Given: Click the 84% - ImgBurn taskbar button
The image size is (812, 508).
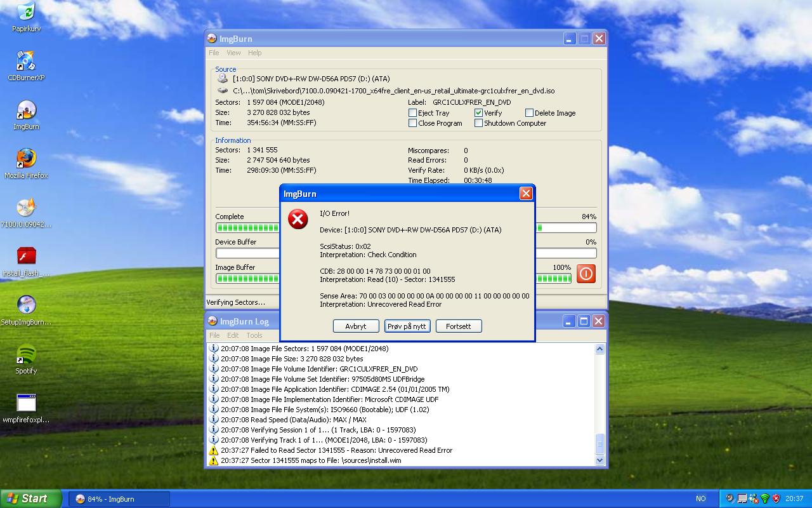Looking at the screenshot, I should [119, 499].
